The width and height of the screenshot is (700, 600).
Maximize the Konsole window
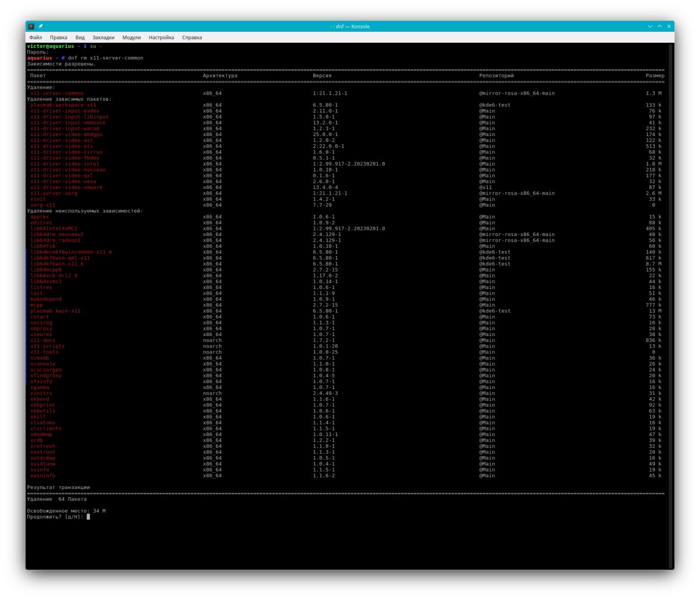(x=659, y=26)
